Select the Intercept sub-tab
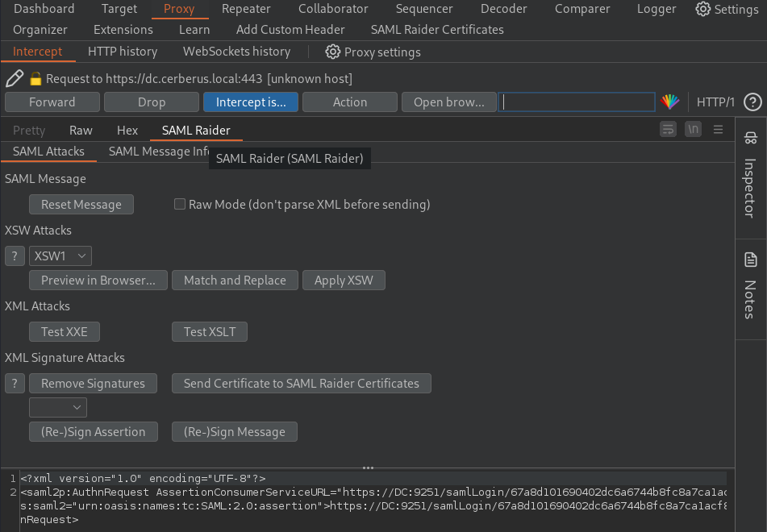The image size is (767, 532). click(x=38, y=52)
